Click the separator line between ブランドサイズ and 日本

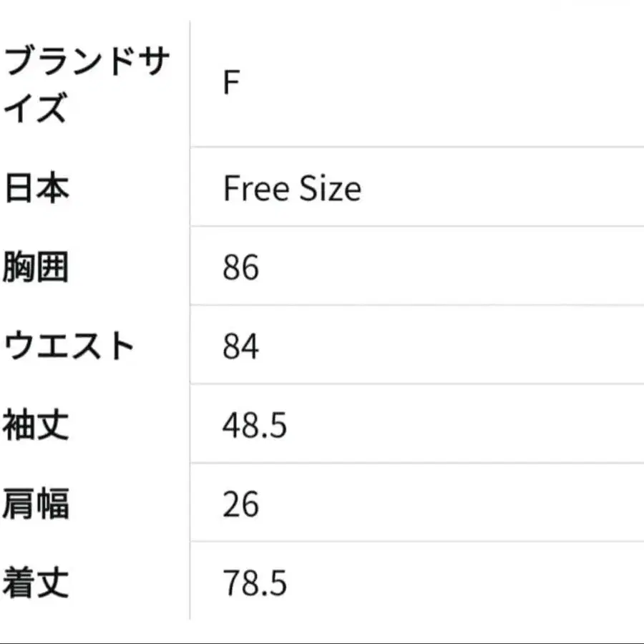415,147
